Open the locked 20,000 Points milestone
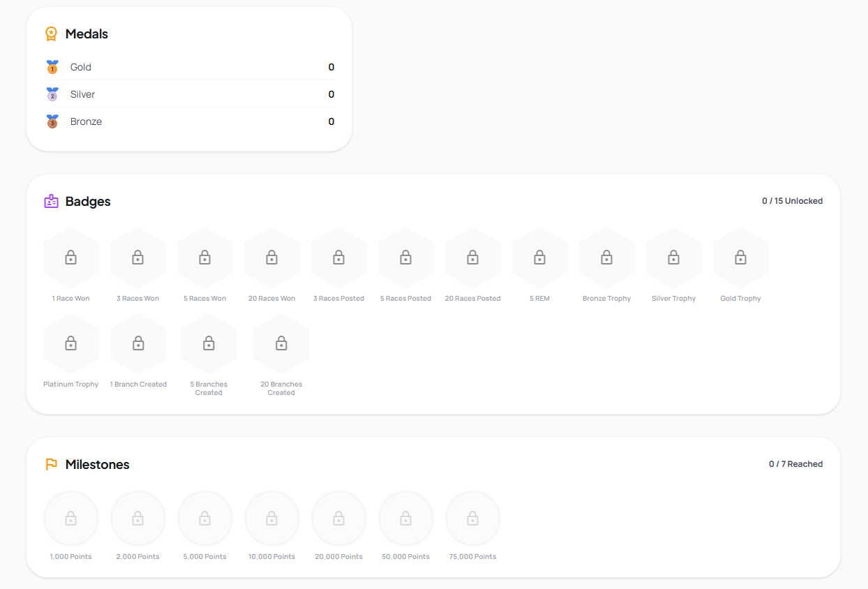The image size is (868, 589). tap(339, 519)
